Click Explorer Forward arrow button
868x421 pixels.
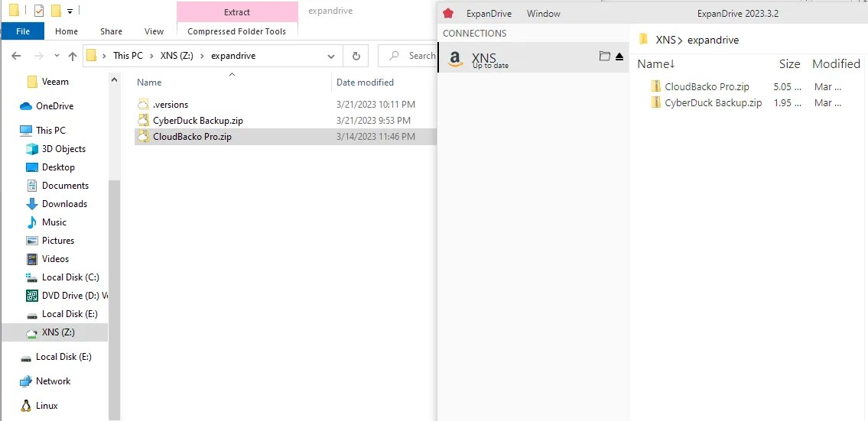38,56
